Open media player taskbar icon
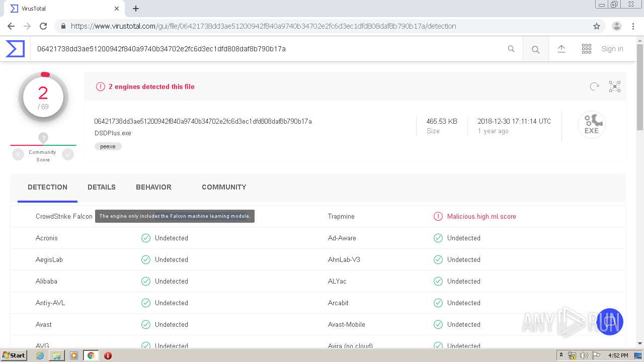The height and width of the screenshot is (362, 644). pyautogui.click(x=74, y=355)
